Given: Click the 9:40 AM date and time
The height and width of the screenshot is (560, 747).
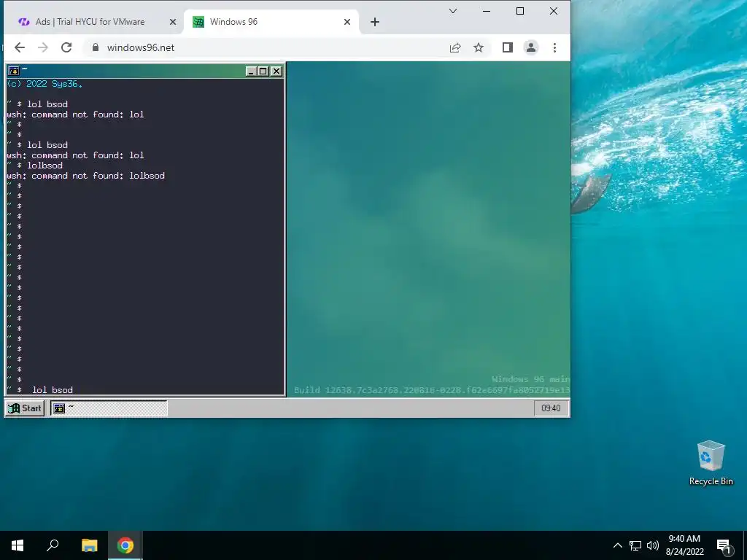Looking at the screenshot, I should click(684, 545).
